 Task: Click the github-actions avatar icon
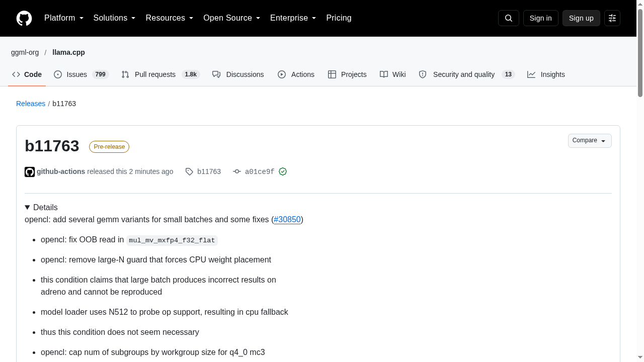click(30, 172)
